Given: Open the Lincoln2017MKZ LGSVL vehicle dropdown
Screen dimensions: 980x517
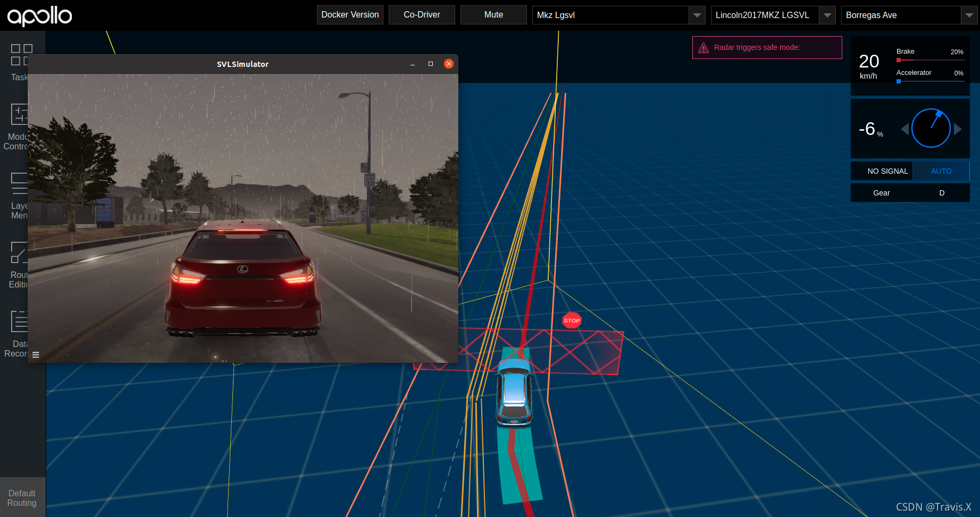Looking at the screenshot, I should tap(773, 15).
